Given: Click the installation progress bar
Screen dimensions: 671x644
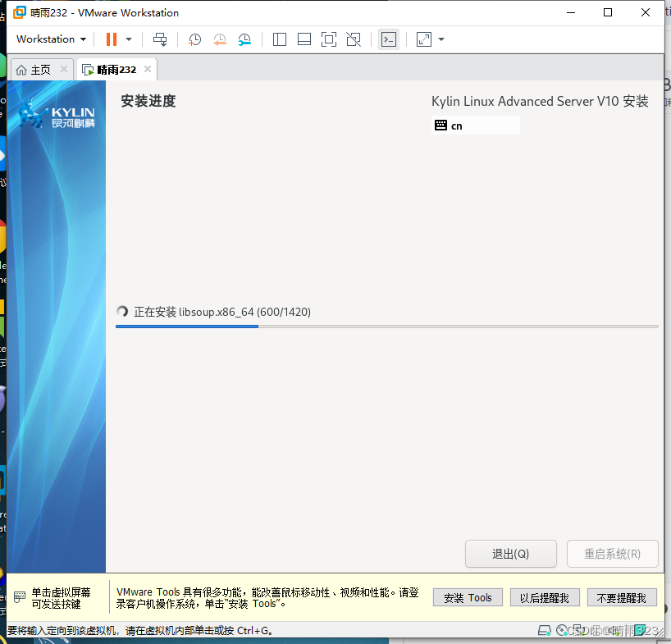Looking at the screenshot, I should tap(387, 327).
